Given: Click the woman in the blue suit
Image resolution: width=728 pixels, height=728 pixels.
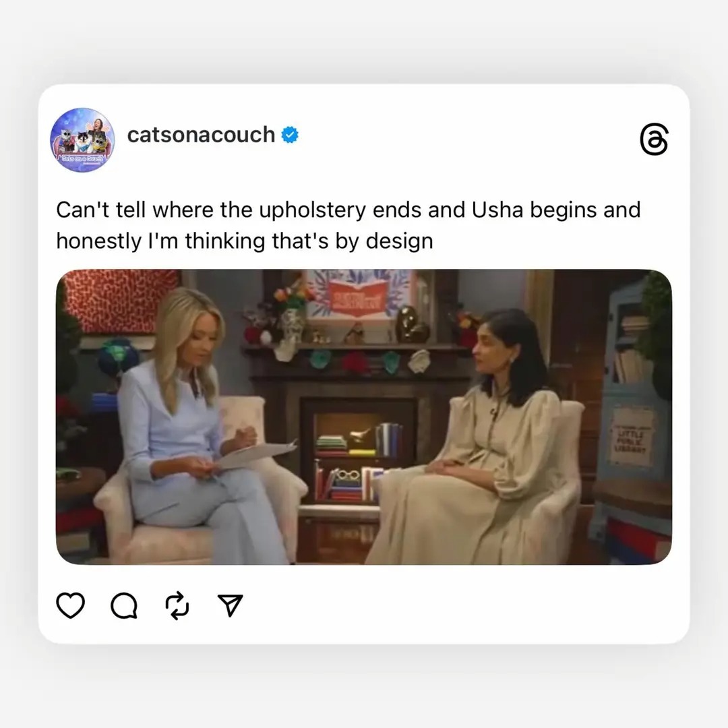Looking at the screenshot, I should (195, 427).
